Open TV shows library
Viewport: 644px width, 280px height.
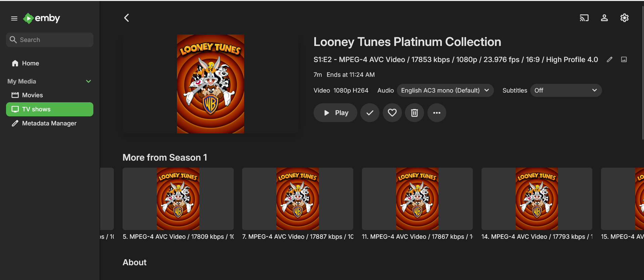click(x=50, y=109)
